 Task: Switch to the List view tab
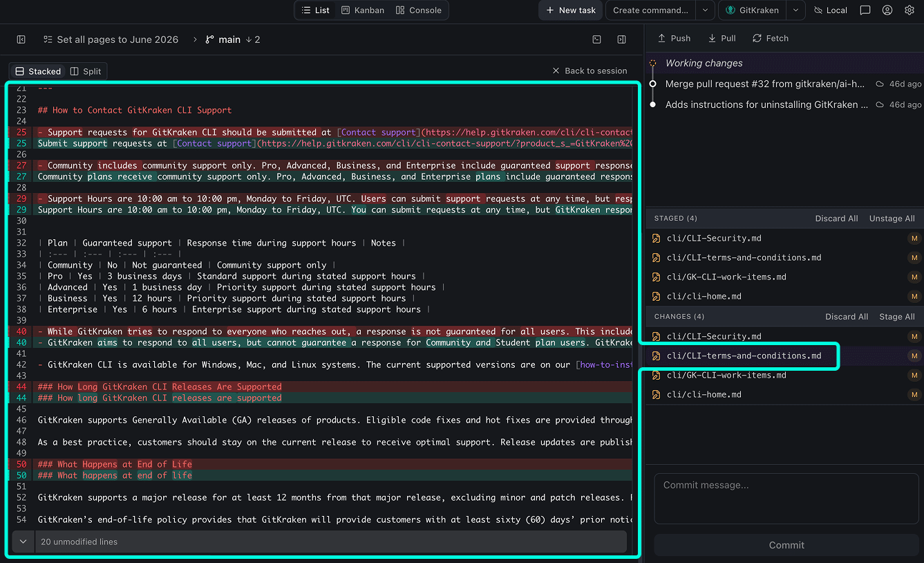click(x=316, y=10)
